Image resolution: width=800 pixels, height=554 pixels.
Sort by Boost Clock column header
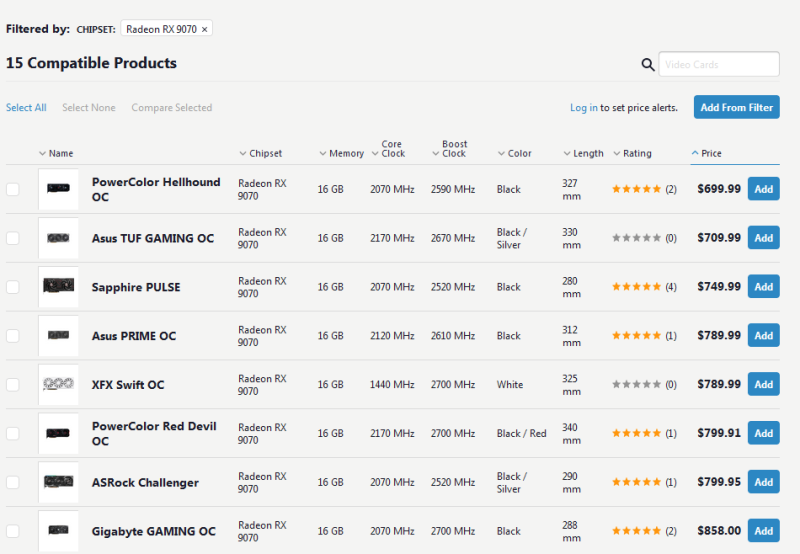[x=450, y=149]
